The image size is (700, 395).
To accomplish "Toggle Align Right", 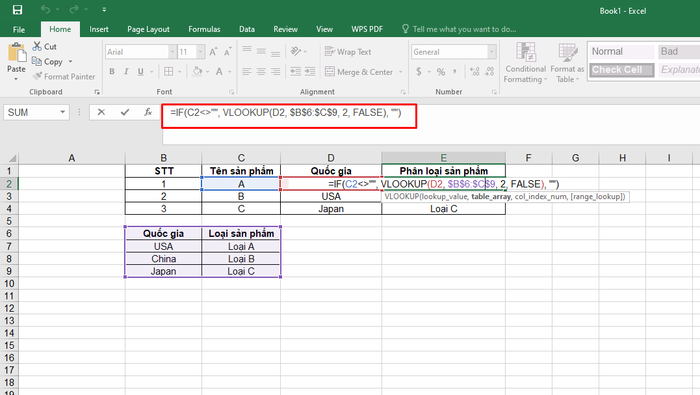I will coord(276,71).
